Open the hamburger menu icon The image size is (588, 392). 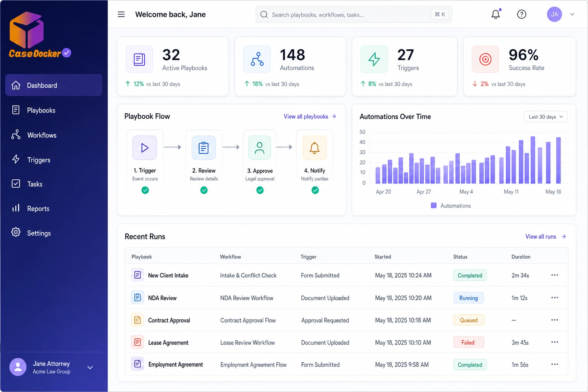coord(121,15)
